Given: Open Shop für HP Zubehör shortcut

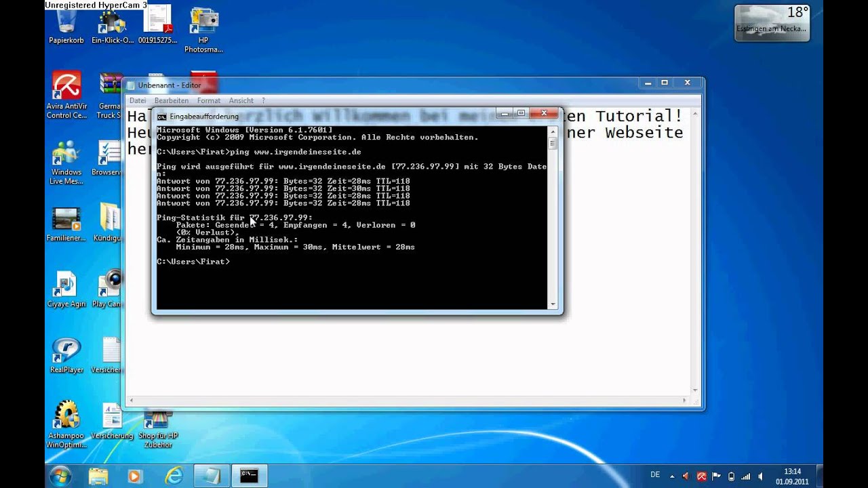Looking at the screenshot, I should pos(158,429).
